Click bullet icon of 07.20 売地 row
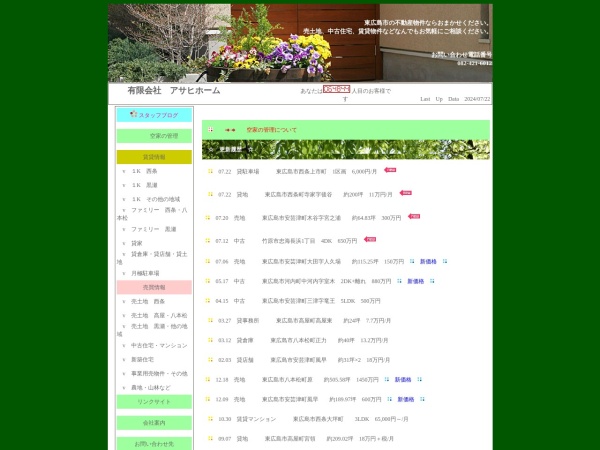Viewport: 600px width, 450px height. pyautogui.click(x=207, y=217)
